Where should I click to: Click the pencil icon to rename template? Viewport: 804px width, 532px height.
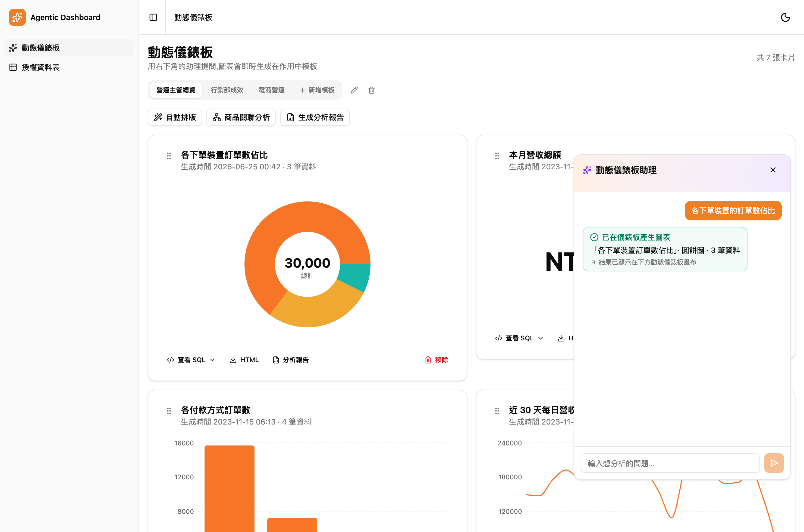[354, 90]
